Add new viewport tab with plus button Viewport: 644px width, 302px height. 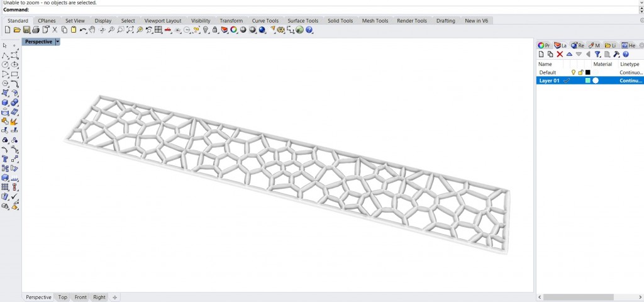pos(114,297)
